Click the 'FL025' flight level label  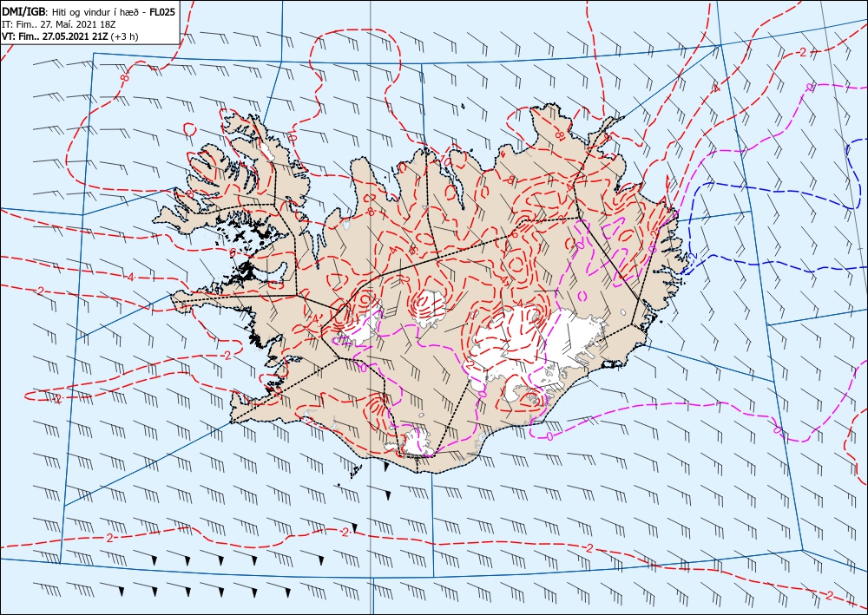click(x=162, y=12)
